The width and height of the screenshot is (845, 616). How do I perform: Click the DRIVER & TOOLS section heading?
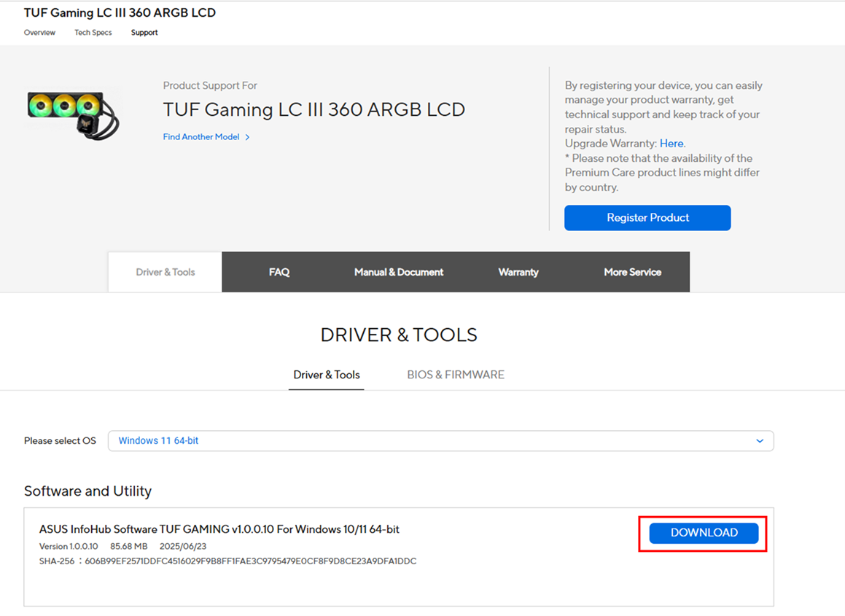click(399, 335)
